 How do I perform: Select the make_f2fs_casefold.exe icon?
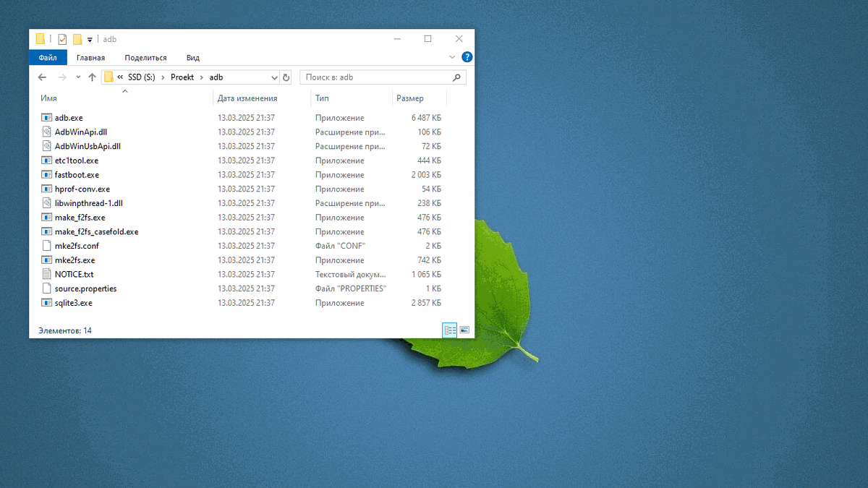(x=47, y=231)
